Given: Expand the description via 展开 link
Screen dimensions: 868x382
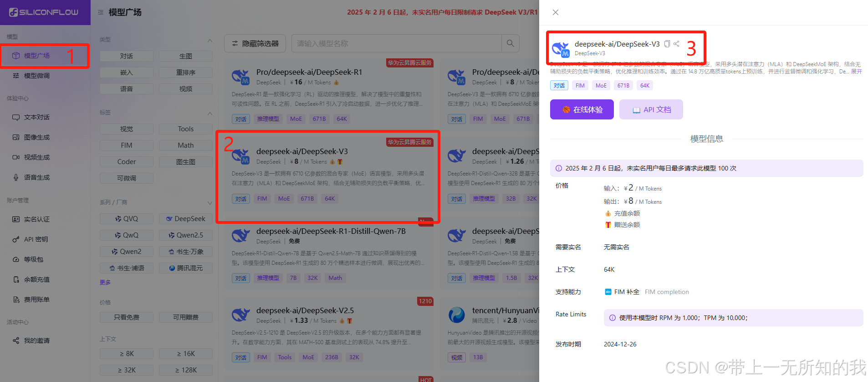Looking at the screenshot, I should coord(857,72).
